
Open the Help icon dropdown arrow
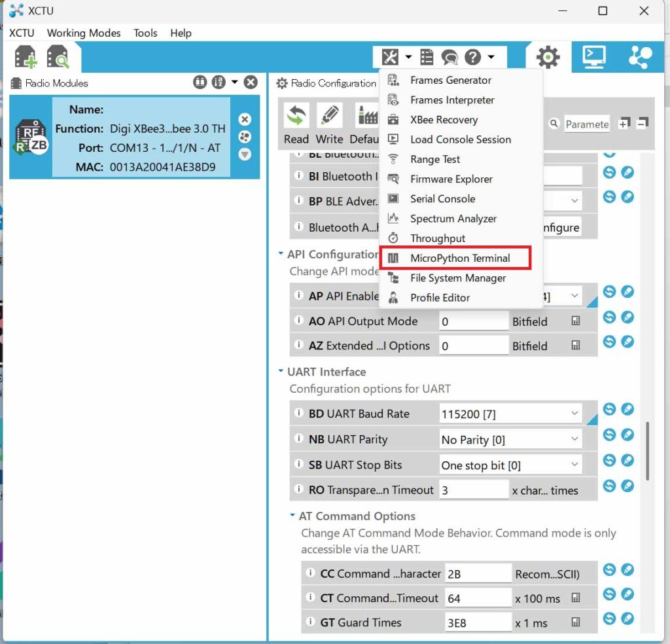(x=491, y=56)
